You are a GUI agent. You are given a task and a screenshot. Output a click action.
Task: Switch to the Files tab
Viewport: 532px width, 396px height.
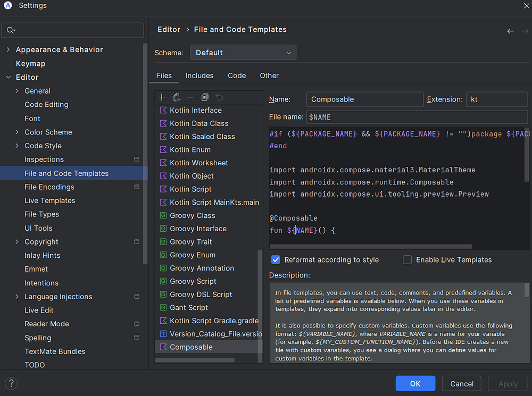[x=164, y=75]
